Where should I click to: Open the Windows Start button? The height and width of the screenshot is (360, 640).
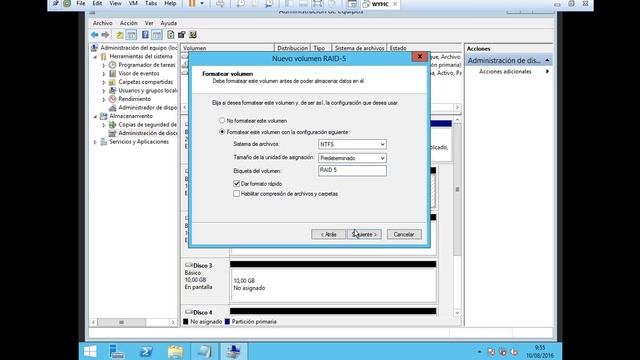click(90, 351)
